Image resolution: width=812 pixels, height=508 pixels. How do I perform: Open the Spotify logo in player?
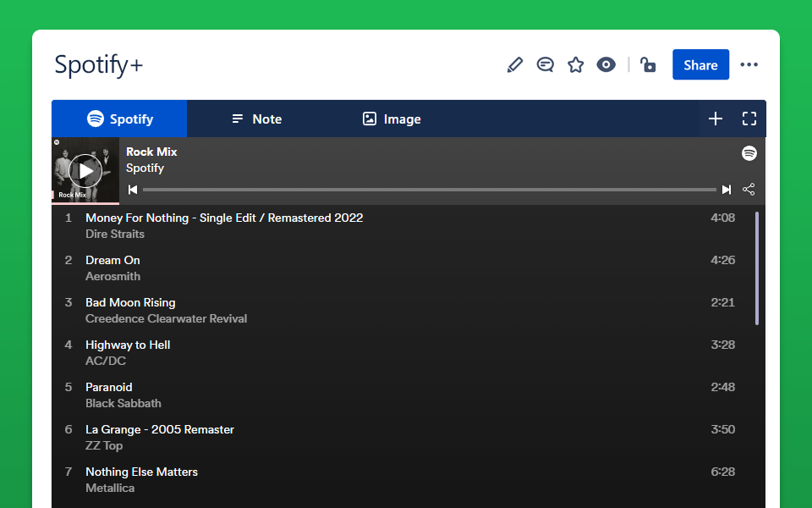749,153
